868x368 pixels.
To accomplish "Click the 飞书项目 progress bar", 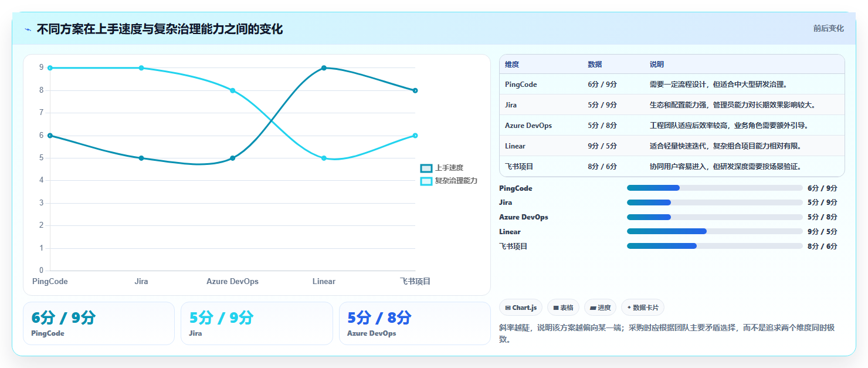I will [x=714, y=246].
